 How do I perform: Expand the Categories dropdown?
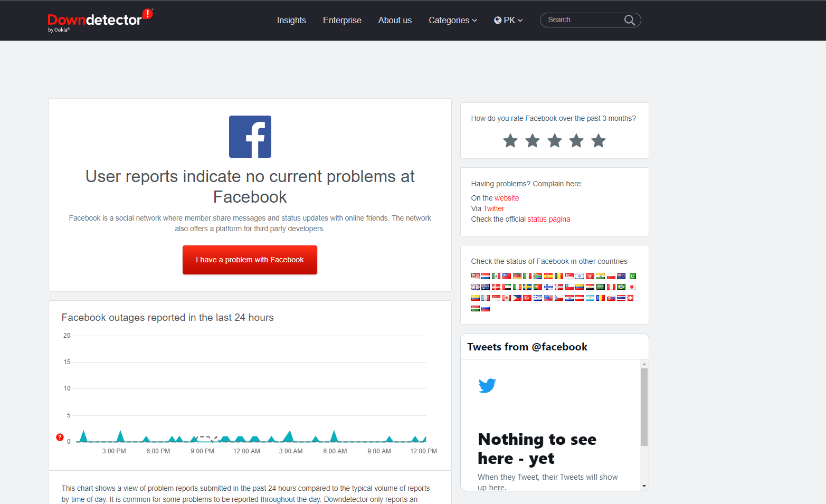click(x=453, y=20)
